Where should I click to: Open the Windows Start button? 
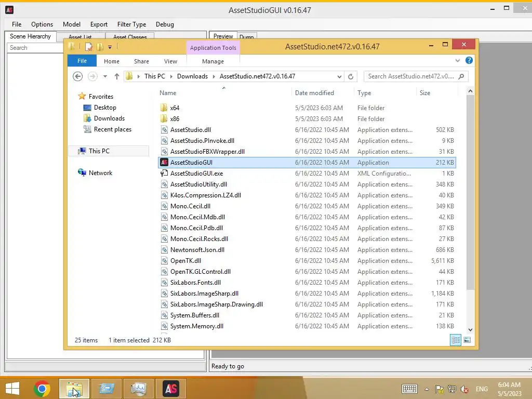pos(12,389)
